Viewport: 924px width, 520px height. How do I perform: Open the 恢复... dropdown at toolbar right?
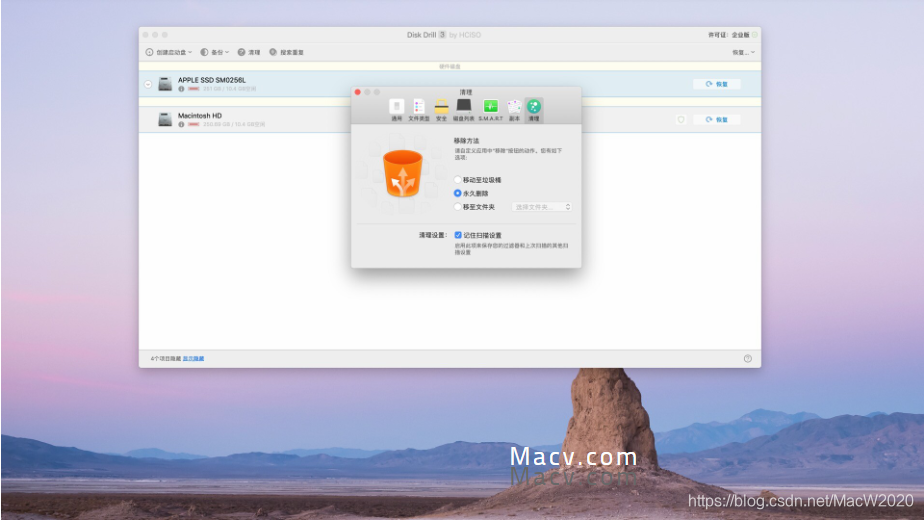pos(743,52)
